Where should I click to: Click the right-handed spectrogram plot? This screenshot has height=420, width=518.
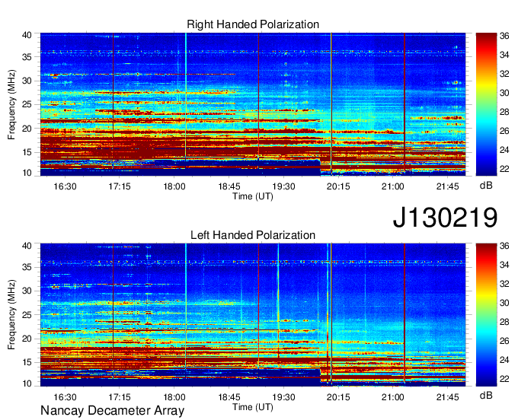pyautogui.click(x=253, y=104)
